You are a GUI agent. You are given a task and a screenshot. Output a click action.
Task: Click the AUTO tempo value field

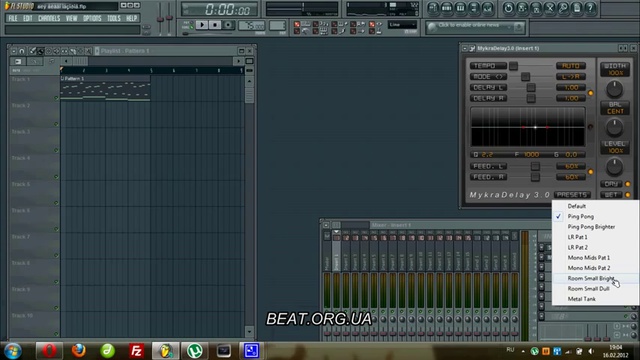tap(571, 66)
